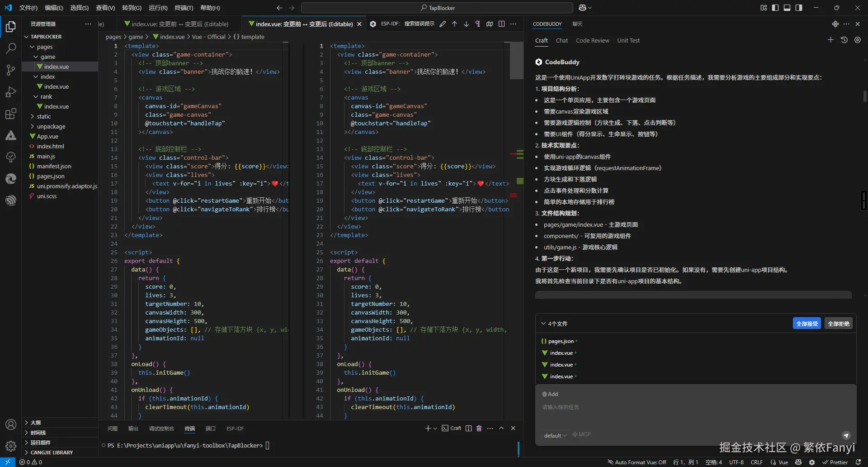Click the send message arrow in CodeBuddy
The width and height of the screenshot is (868, 467).
pyautogui.click(x=846, y=435)
